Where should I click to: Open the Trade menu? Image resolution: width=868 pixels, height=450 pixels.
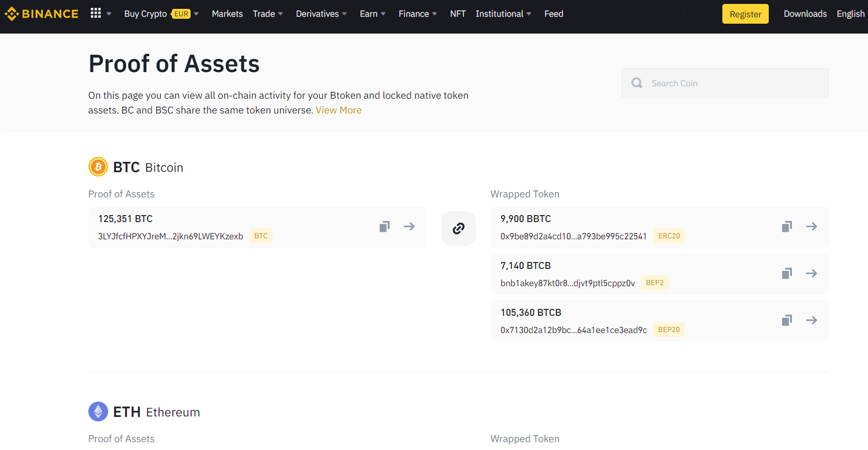[x=264, y=14]
